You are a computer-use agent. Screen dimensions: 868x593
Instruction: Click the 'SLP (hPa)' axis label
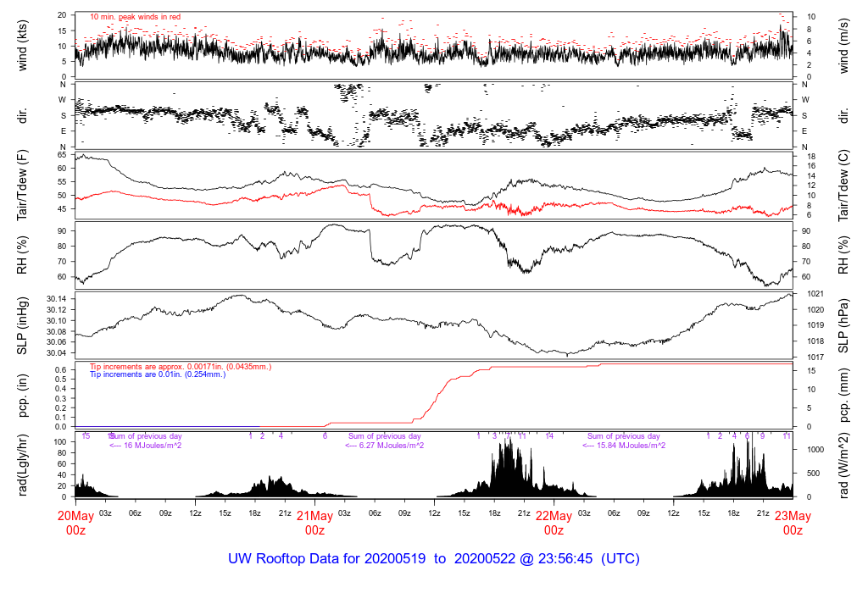[x=843, y=326]
